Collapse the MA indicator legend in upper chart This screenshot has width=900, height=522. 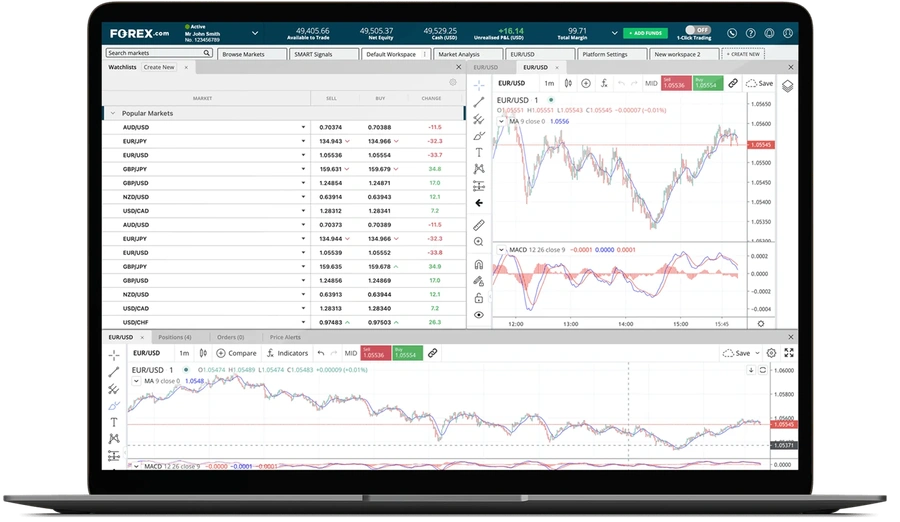click(x=501, y=121)
